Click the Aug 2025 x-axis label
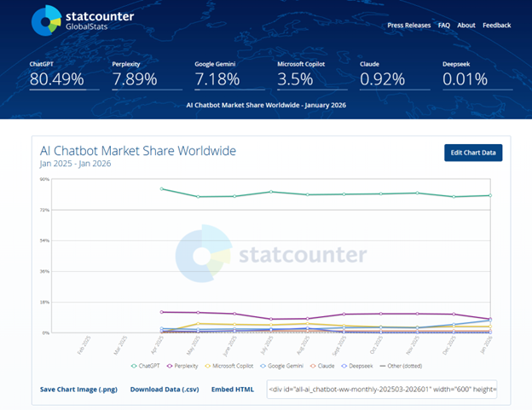This screenshot has width=532, height=410. [x=303, y=345]
